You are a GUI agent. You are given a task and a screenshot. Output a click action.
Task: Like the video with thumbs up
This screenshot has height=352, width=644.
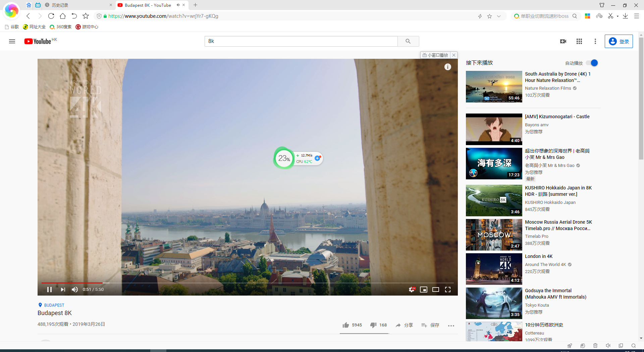tap(346, 325)
